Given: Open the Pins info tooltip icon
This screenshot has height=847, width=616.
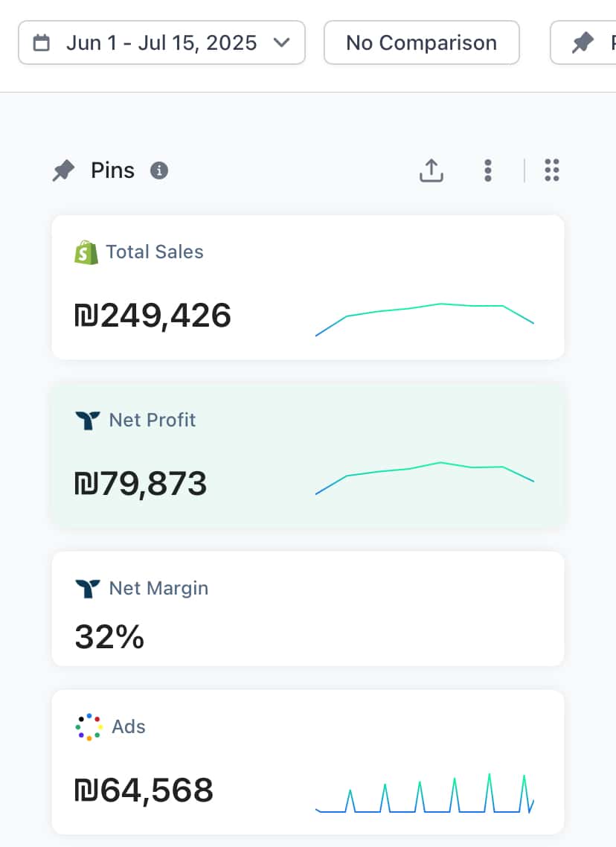Looking at the screenshot, I should coord(159,170).
